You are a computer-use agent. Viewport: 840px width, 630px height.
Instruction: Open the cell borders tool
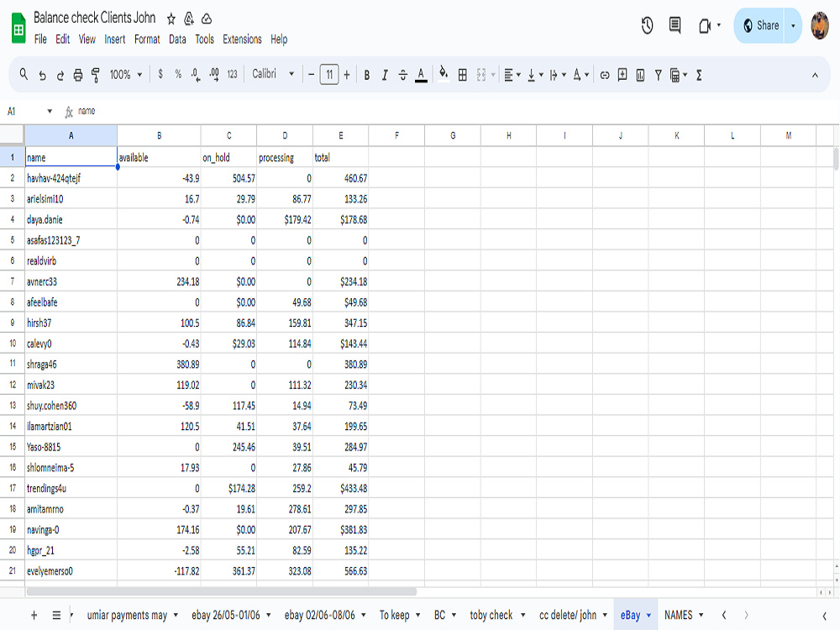[x=462, y=75]
